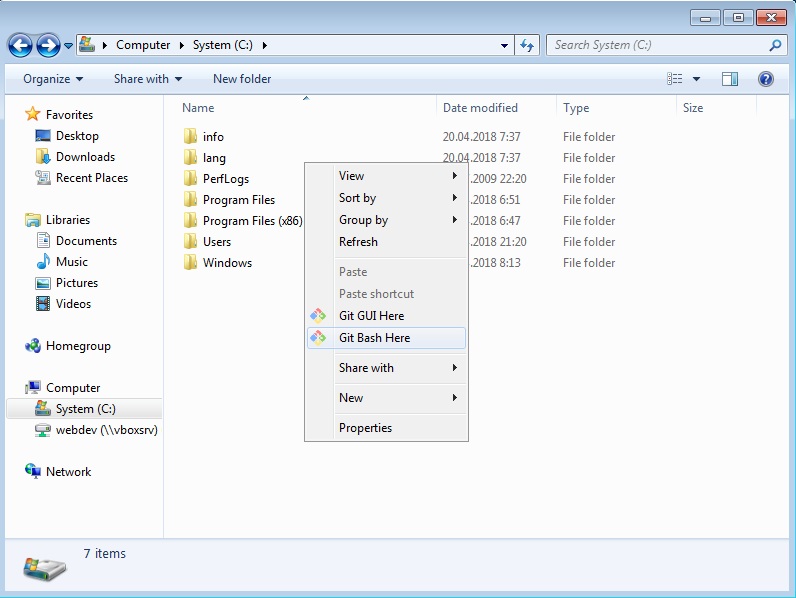Click the Forward navigation arrow

[48, 46]
